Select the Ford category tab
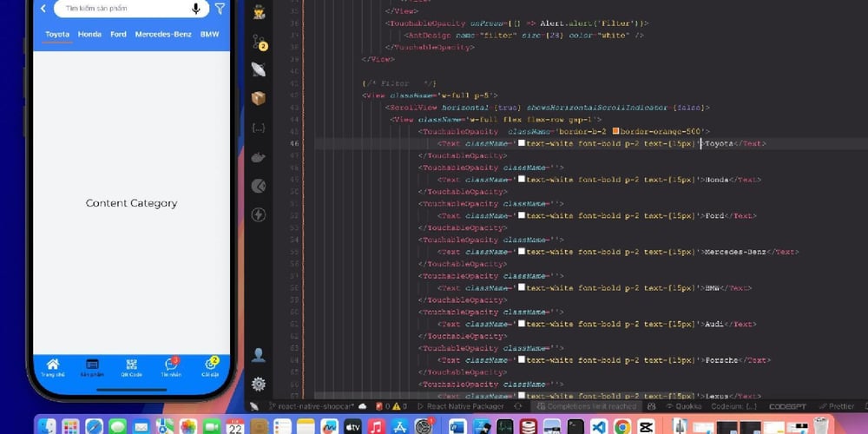Viewport: 868px width, 434px height. (118, 35)
